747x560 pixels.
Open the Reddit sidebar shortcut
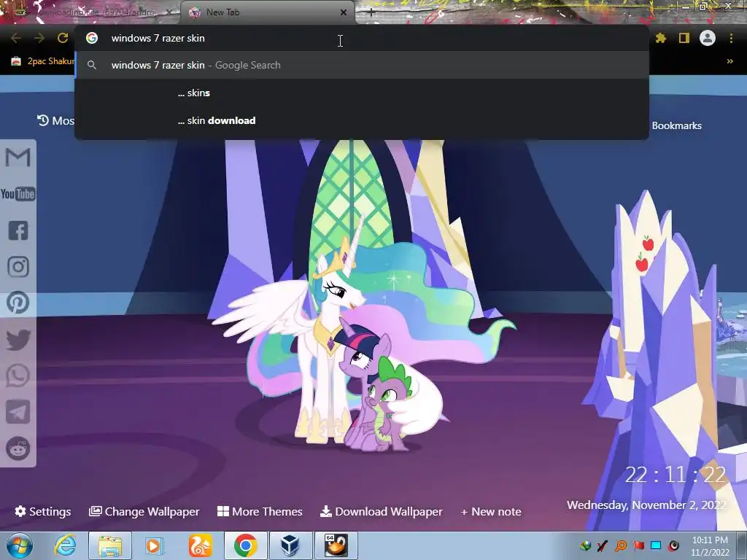[18, 448]
